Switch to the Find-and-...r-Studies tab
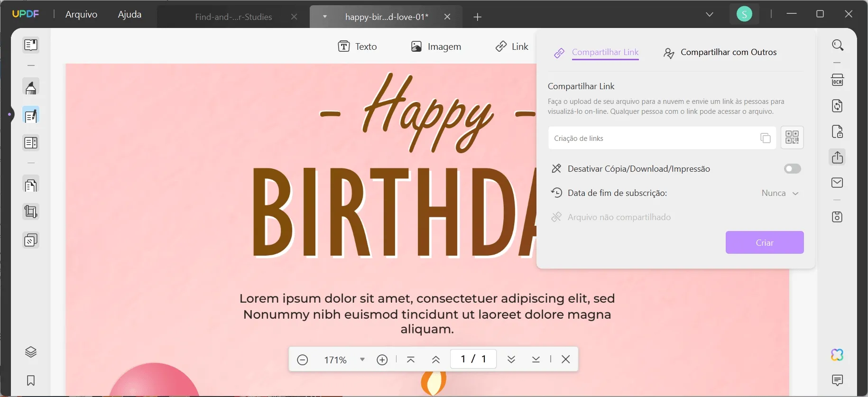Image resolution: width=868 pixels, height=397 pixels. [233, 17]
